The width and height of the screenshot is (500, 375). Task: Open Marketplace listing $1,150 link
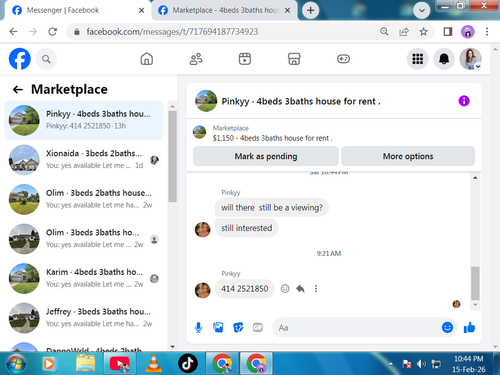[x=272, y=138]
